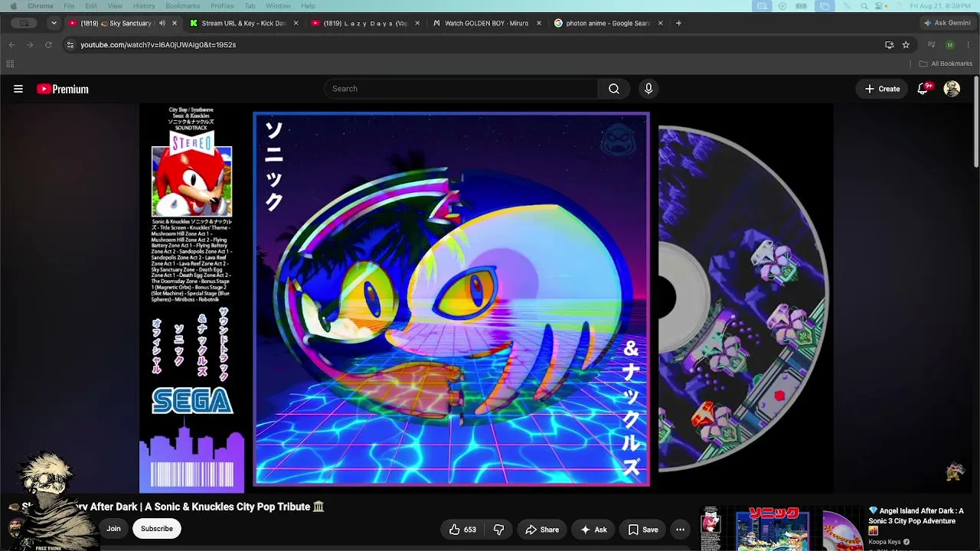
Task: Open Chrome profile avatar M
Action: [950, 44]
